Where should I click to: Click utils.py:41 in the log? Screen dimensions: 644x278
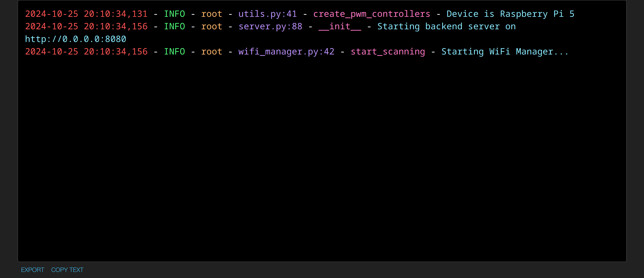click(x=267, y=14)
